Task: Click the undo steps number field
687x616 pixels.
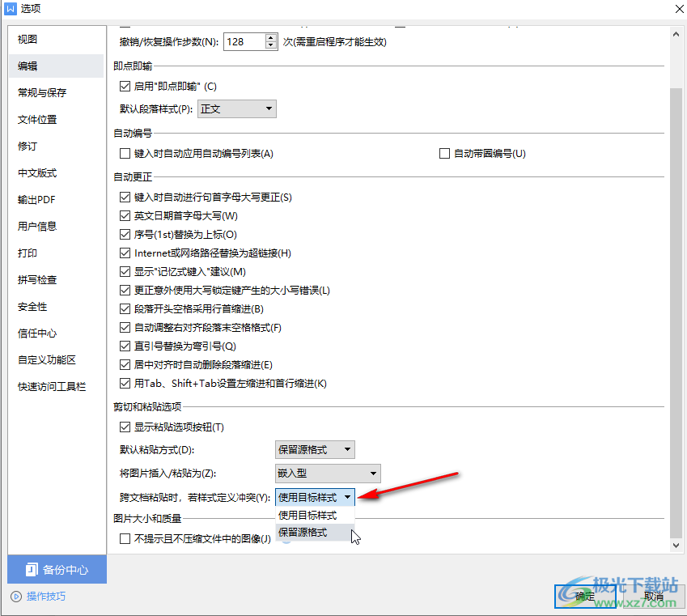Action: 244,42
